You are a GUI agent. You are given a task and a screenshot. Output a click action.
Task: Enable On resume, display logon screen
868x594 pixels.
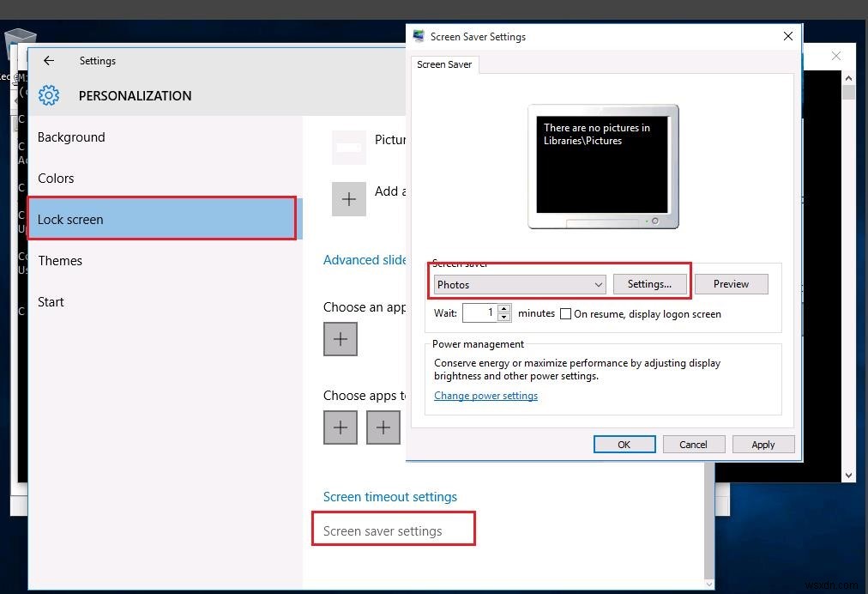pos(565,313)
